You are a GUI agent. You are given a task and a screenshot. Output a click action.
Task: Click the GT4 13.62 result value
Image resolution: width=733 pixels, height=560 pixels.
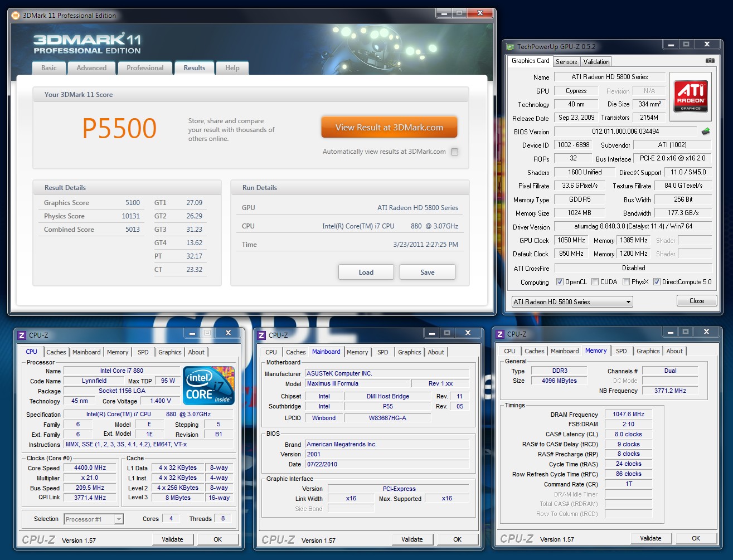click(x=195, y=243)
